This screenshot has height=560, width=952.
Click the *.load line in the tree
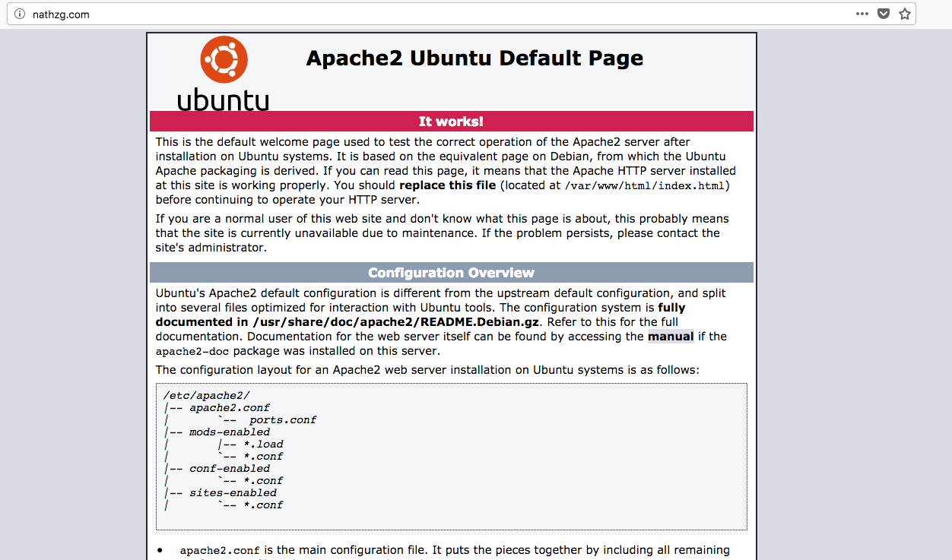coord(263,444)
